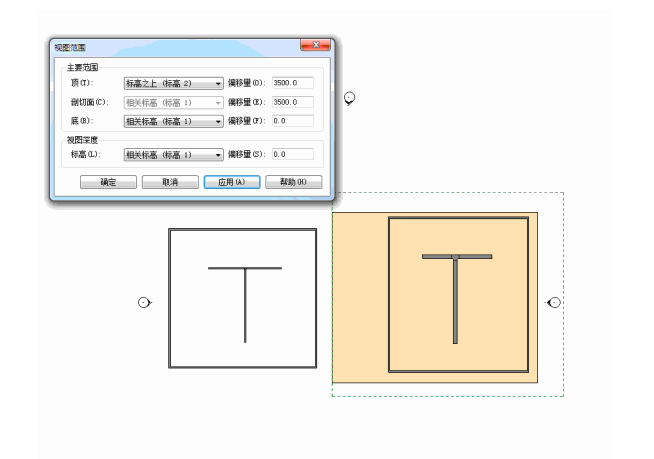Open the 顶(T) level dropdown
This screenshot has height=459, width=654.
(x=173, y=83)
